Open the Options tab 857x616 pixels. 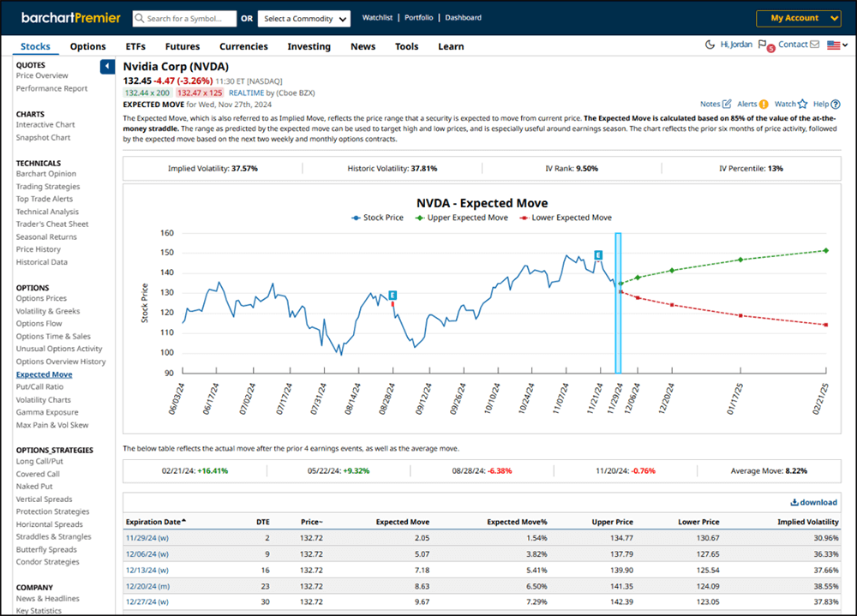(x=88, y=46)
